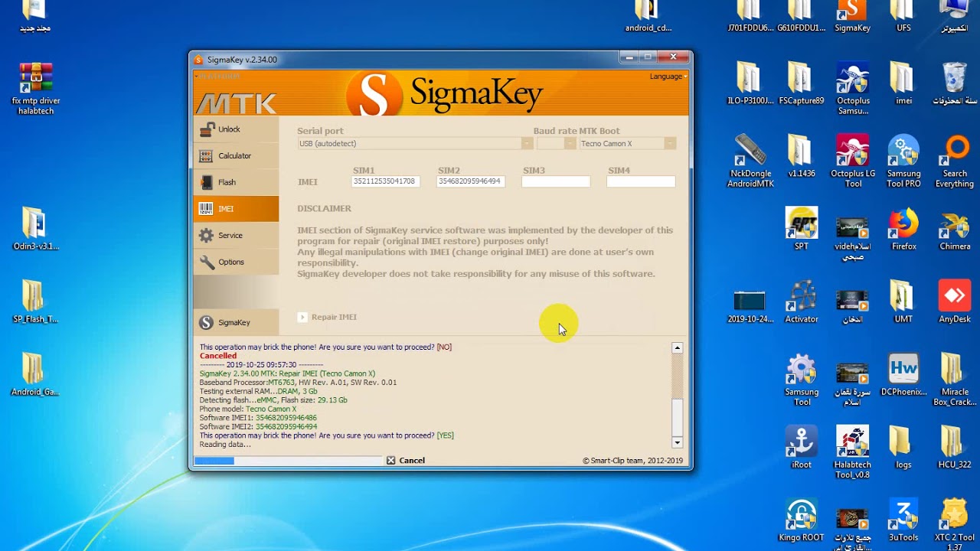The width and height of the screenshot is (980, 551).
Task: Open the fix mtp driver halabtech archive
Action: 36,89
